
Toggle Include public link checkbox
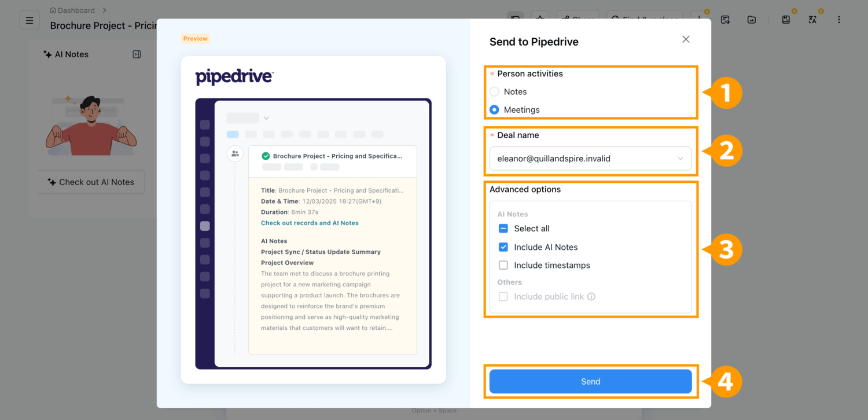503,296
